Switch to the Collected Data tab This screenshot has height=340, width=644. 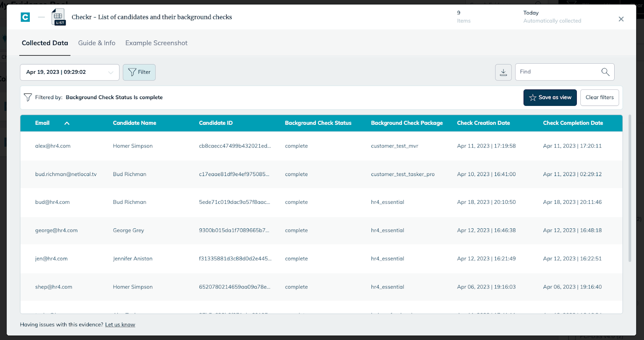point(45,43)
